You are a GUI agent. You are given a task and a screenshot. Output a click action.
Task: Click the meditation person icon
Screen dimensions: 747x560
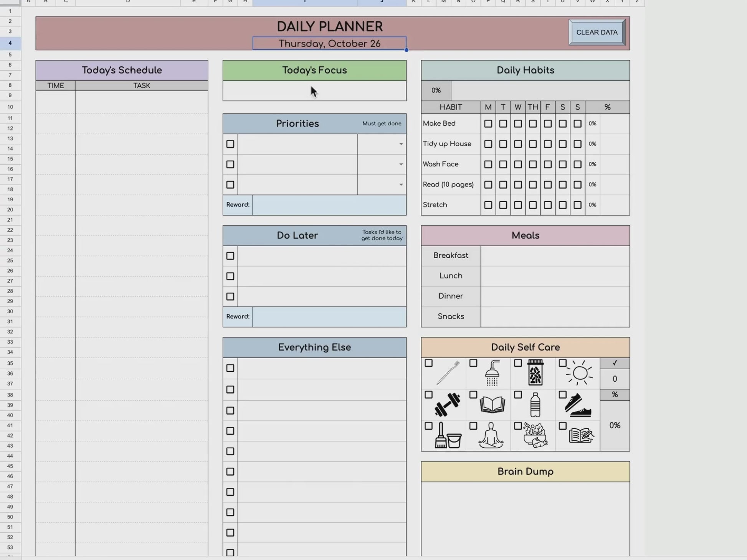(491, 435)
